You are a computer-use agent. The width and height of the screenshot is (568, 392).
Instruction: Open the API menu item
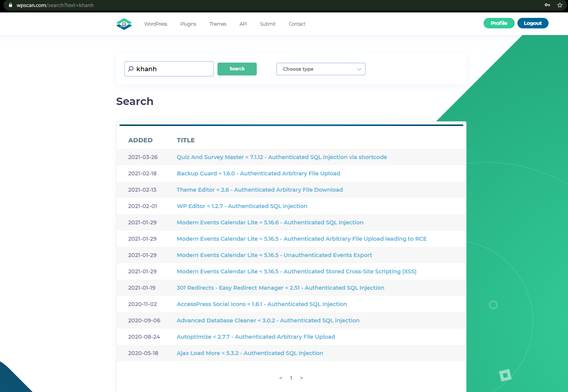(243, 24)
